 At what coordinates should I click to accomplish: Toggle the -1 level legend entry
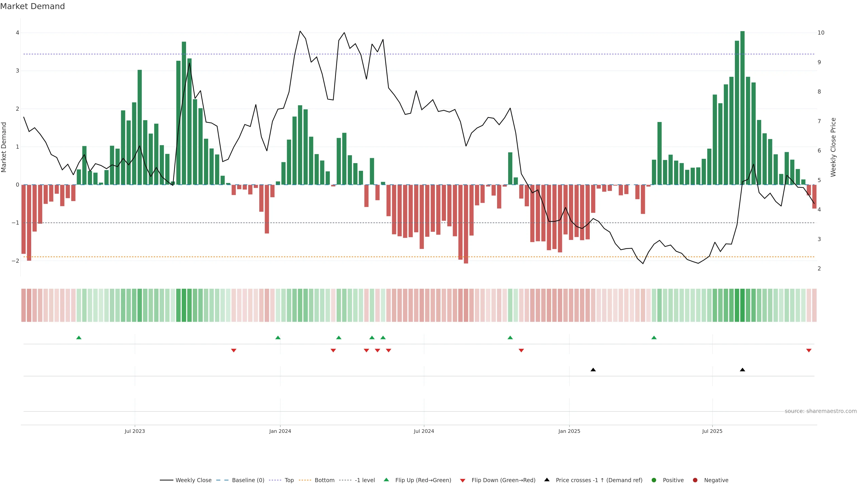(365, 480)
